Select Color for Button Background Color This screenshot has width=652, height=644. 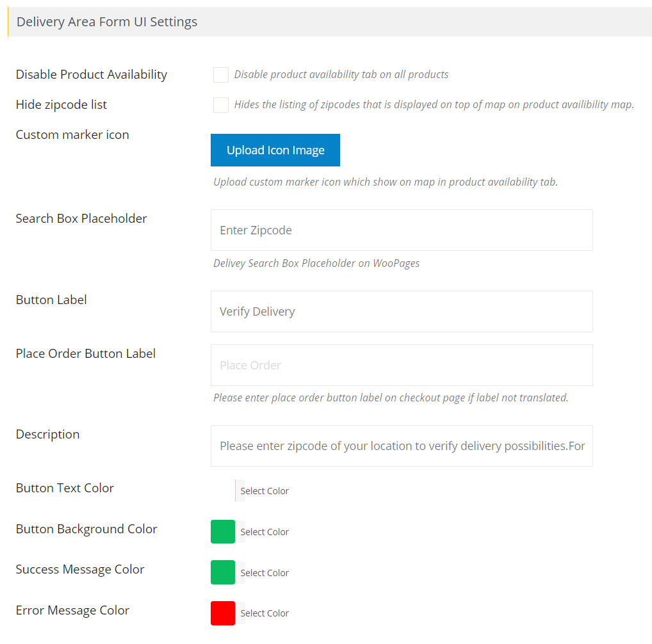pos(264,531)
